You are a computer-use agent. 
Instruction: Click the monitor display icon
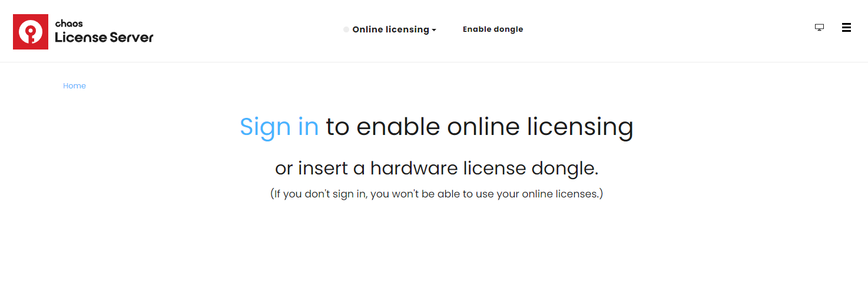pyautogui.click(x=819, y=28)
